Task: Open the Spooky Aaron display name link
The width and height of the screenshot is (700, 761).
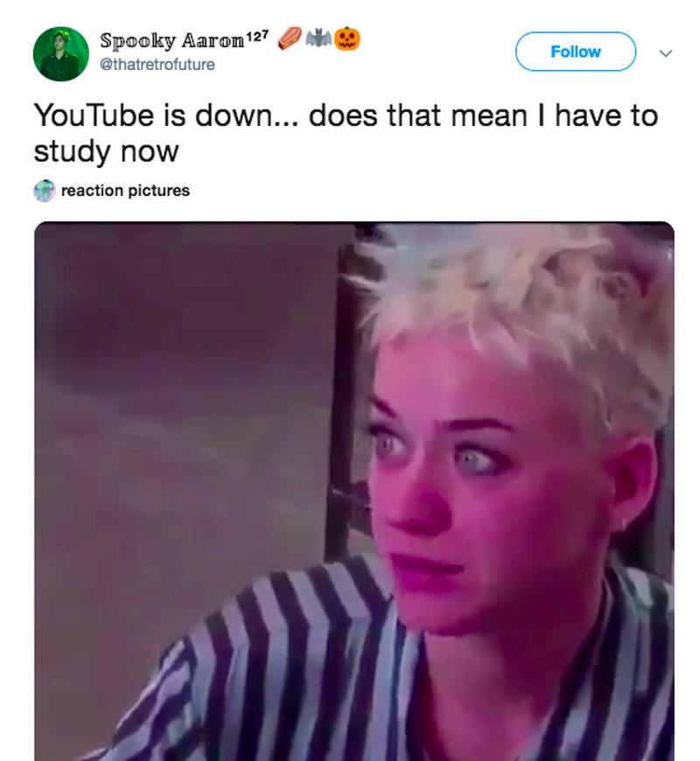Action: click(x=172, y=40)
